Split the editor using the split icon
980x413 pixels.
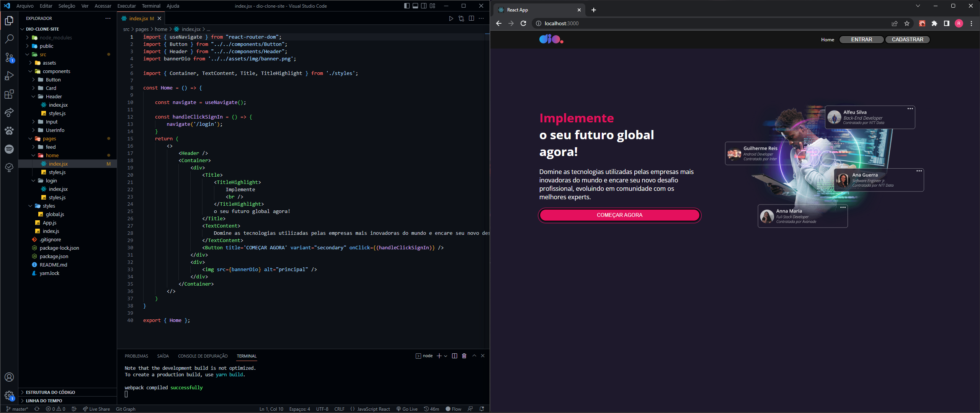coord(471,18)
